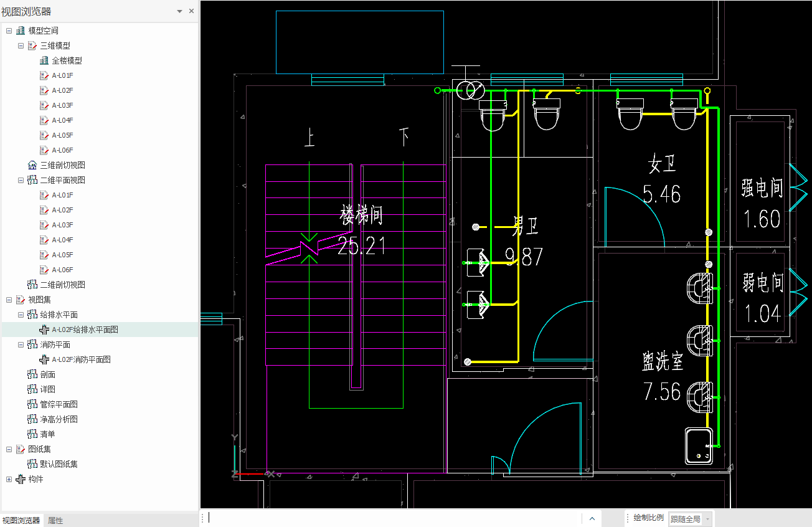
Task: Expand command history with the up arrow
Action: pyautogui.click(x=592, y=518)
